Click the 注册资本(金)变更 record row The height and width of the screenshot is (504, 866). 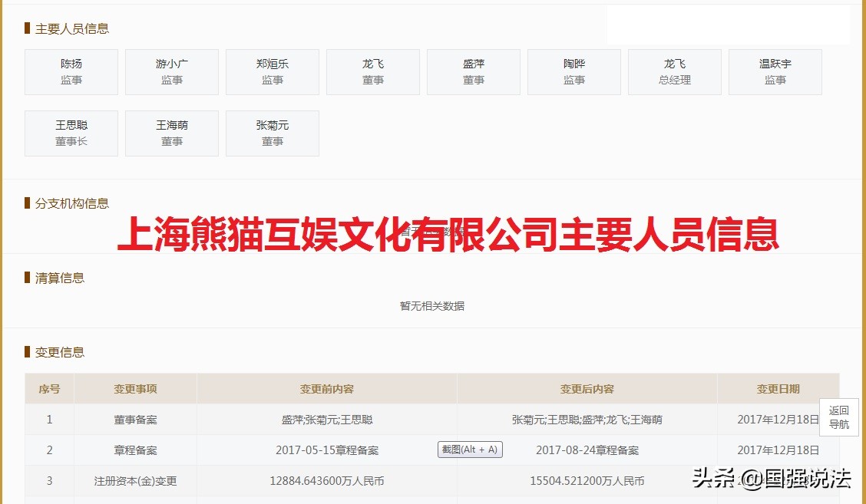[x=135, y=481]
